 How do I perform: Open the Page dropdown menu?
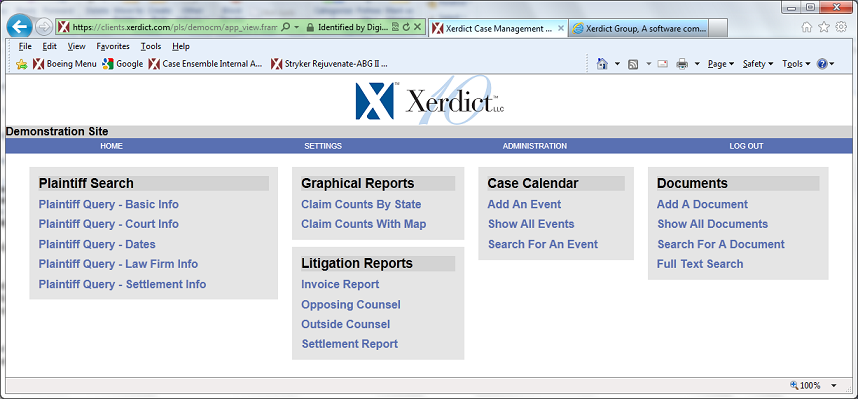(721, 64)
